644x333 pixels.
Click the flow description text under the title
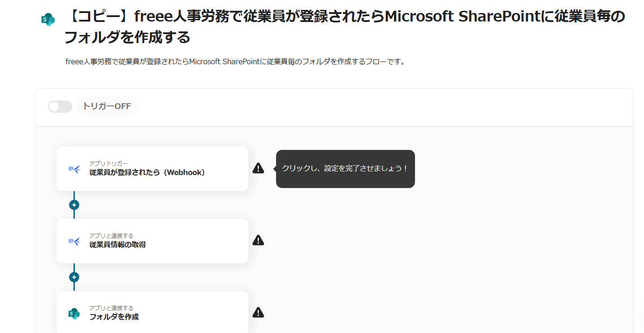tap(235, 61)
